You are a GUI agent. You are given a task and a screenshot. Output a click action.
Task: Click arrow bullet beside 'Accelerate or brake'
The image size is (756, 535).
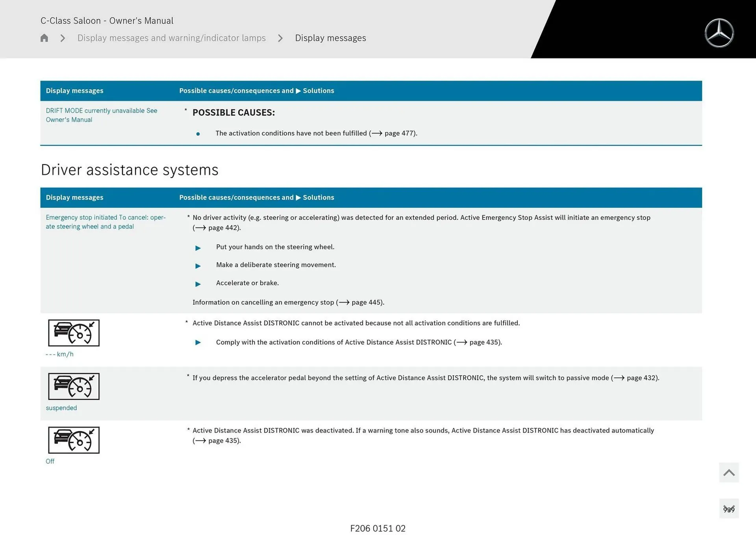tap(198, 284)
